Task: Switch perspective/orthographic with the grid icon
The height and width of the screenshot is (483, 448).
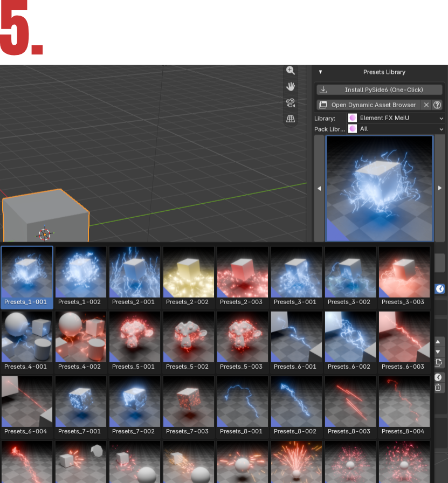Action: (290, 119)
